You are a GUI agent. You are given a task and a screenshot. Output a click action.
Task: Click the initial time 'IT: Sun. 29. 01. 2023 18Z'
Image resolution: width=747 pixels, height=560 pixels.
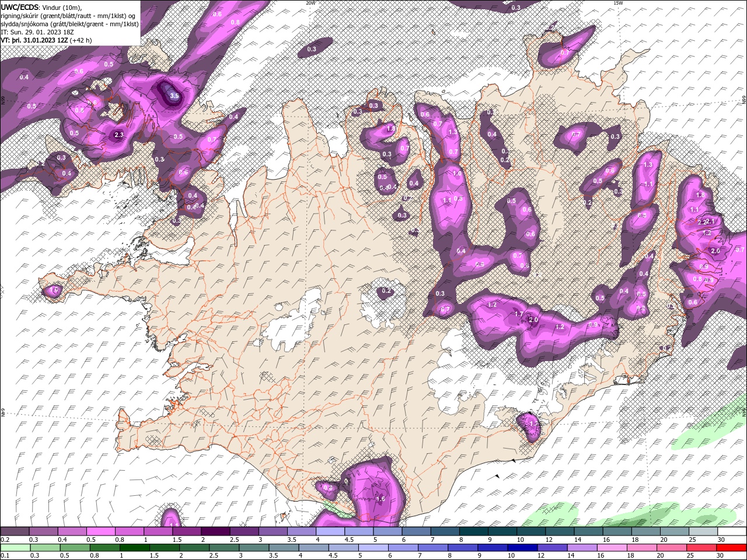point(38,32)
